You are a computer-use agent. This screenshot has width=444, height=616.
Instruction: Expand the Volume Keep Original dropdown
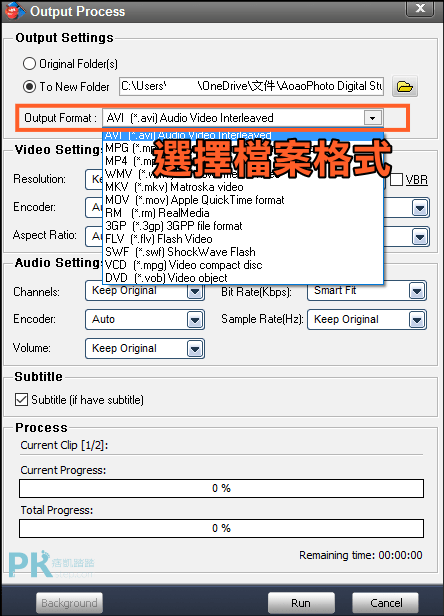(195, 348)
